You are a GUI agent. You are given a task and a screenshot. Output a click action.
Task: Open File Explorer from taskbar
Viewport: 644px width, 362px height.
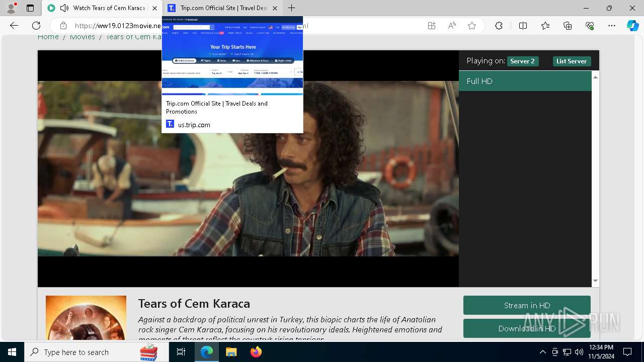click(x=231, y=352)
